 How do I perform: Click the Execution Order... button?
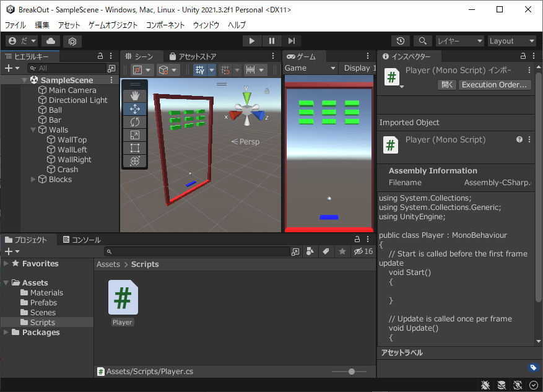494,85
